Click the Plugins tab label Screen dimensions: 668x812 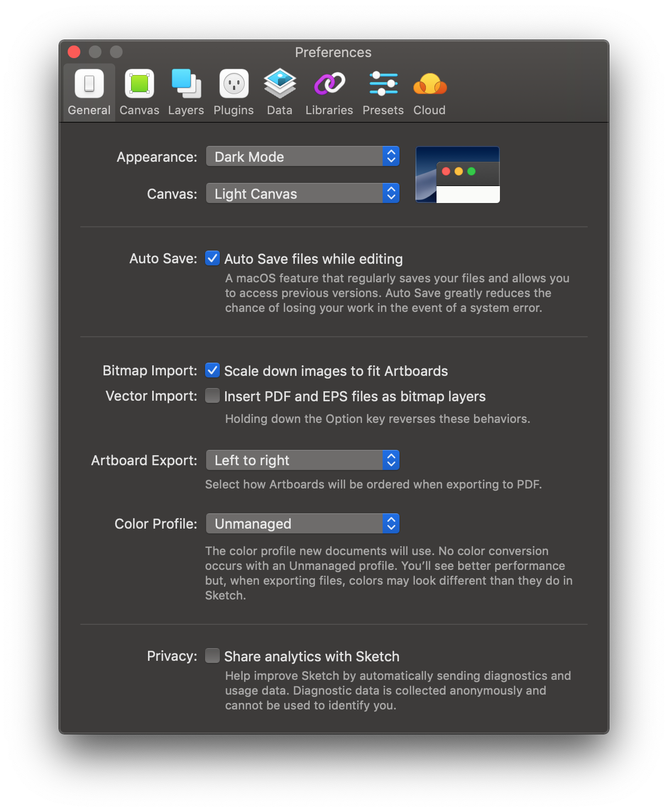pos(234,110)
